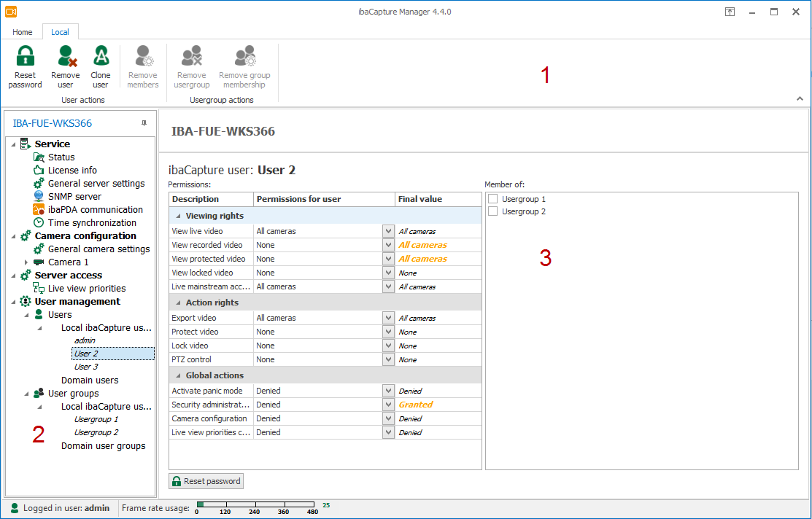Open the Export video permission dropdown
812x519 pixels.
coord(388,318)
